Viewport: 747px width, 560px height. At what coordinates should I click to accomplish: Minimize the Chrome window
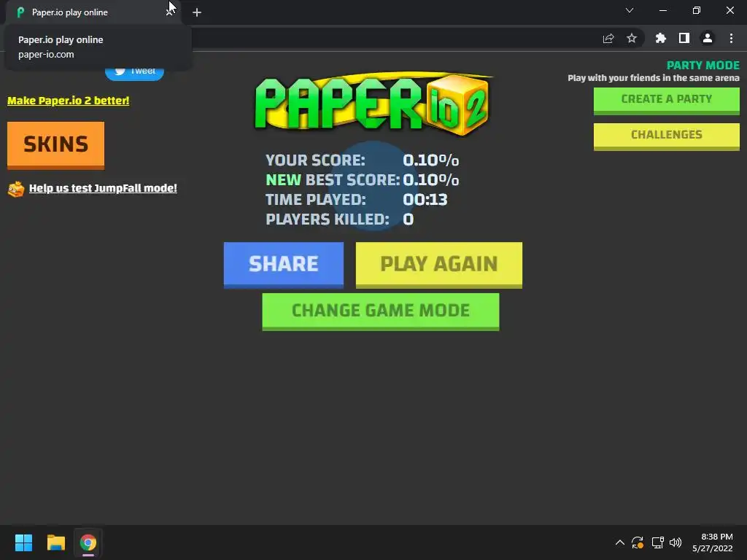tap(662, 10)
